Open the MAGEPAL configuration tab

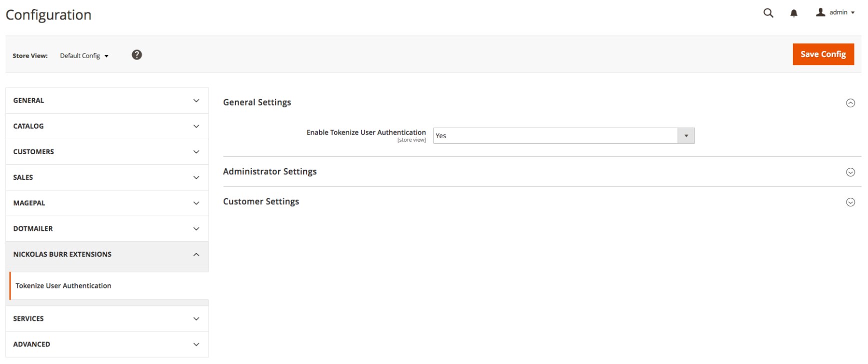click(107, 203)
